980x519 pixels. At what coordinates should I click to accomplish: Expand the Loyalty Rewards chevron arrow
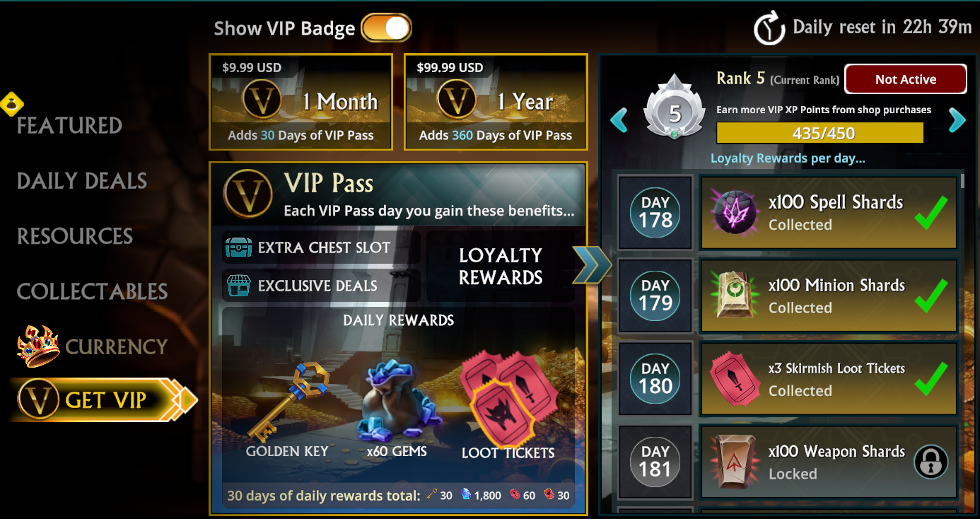[x=592, y=265]
